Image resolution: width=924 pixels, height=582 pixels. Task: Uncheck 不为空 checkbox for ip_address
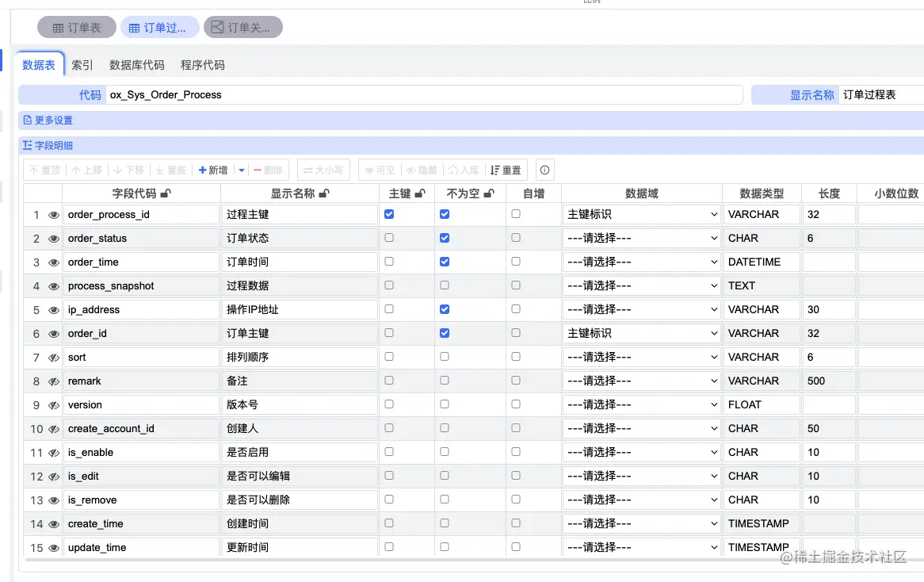(x=445, y=309)
